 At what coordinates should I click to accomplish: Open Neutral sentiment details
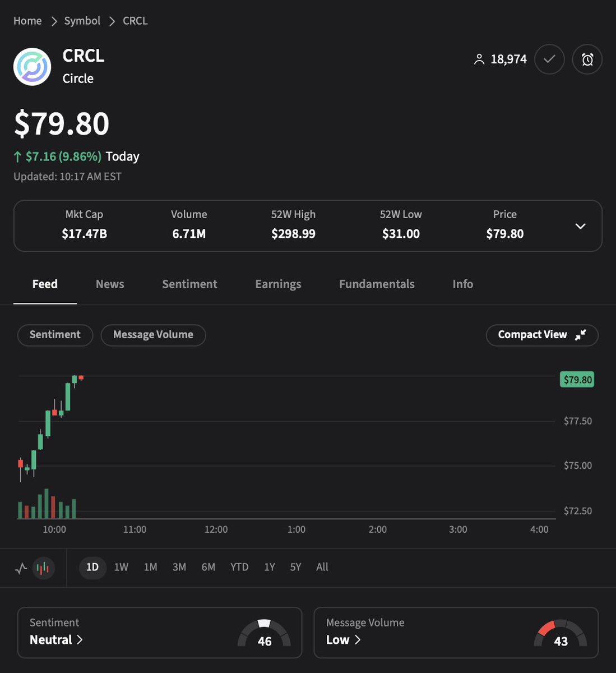point(56,639)
